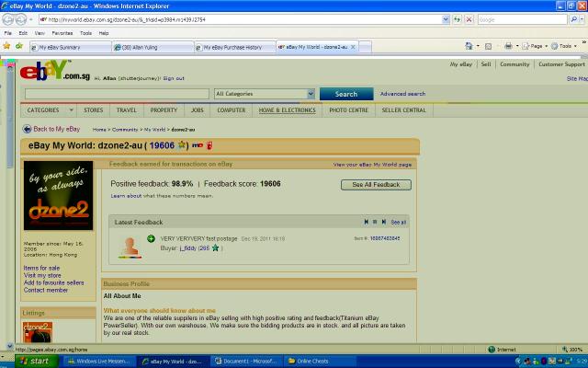The image size is (588, 368).
Task: Click the feedback star next to 19606
Action: [182, 145]
